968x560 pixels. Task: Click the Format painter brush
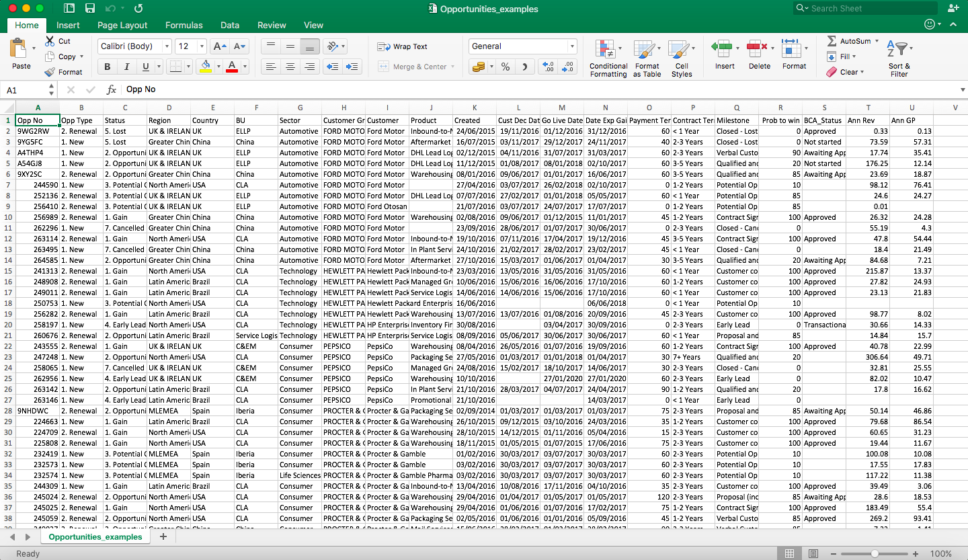(x=50, y=72)
